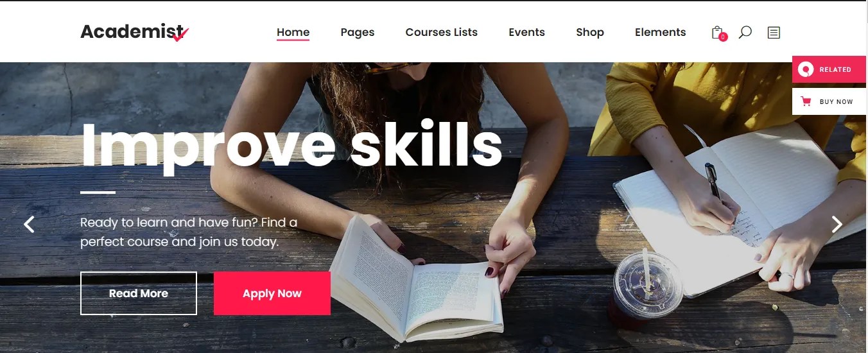Expand the Courses Lists menu
The height and width of the screenshot is (353, 868).
tap(442, 32)
